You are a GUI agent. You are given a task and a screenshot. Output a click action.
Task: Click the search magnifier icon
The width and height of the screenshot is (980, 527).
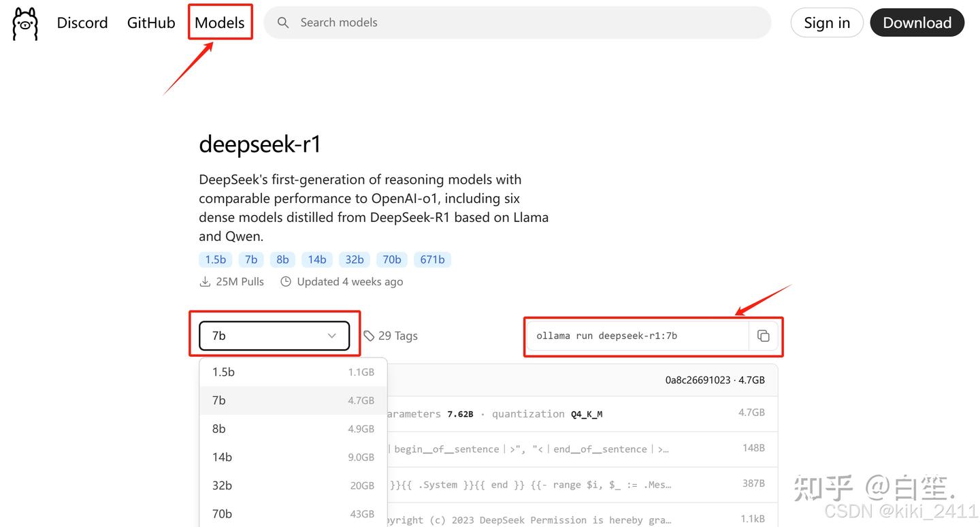pyautogui.click(x=283, y=22)
